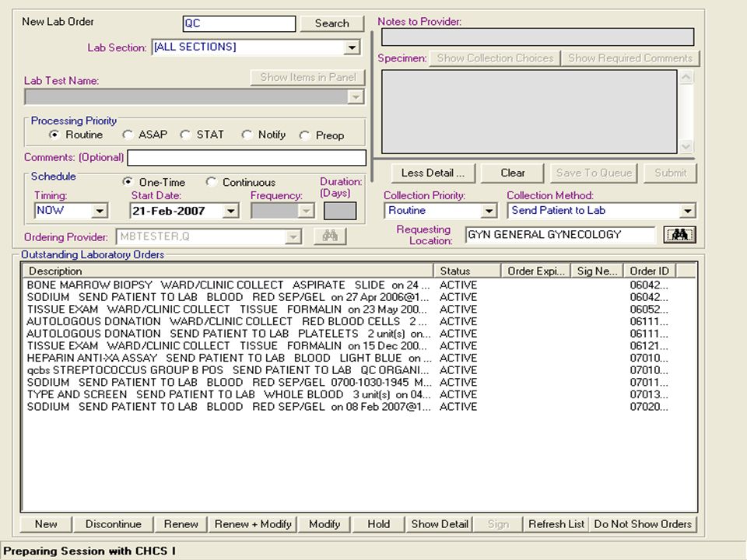Click the Do Not Show Orders button
Viewport: 747px width, 560px height.
(x=644, y=524)
